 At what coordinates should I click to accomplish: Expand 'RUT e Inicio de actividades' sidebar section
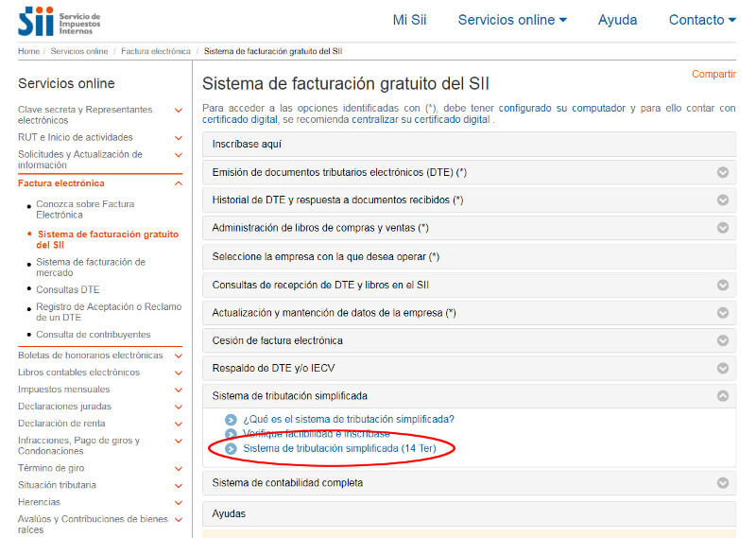(178, 138)
